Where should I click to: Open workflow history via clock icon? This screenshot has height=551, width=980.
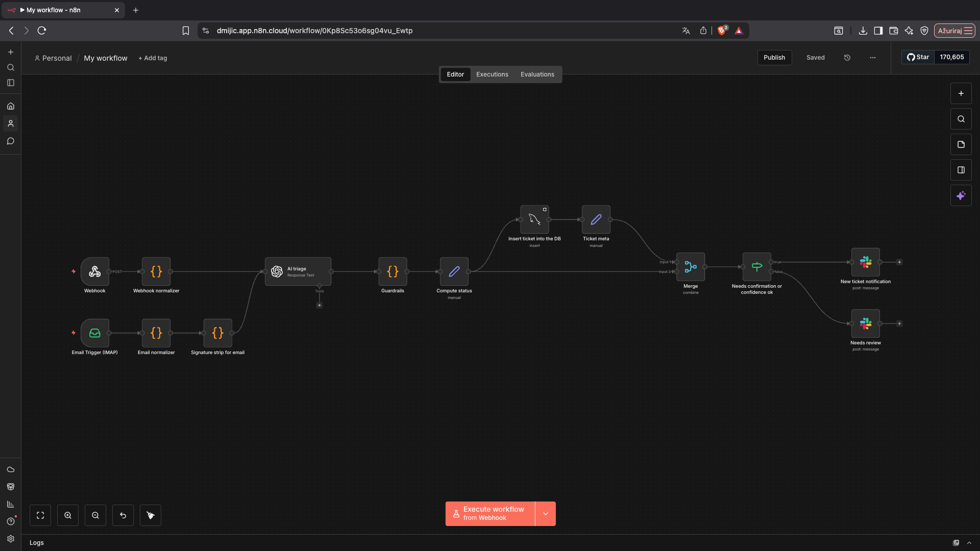tap(847, 57)
